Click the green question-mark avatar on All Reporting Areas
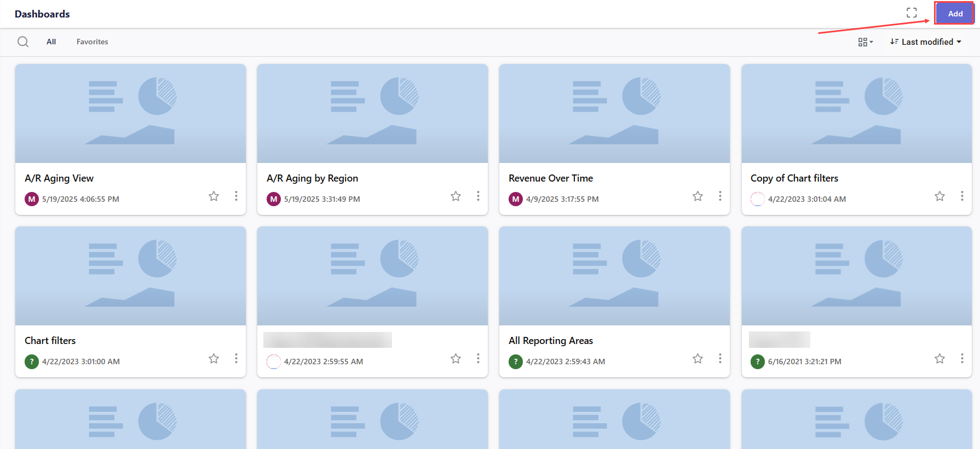Screen dimensions: 980x449 click(516, 361)
